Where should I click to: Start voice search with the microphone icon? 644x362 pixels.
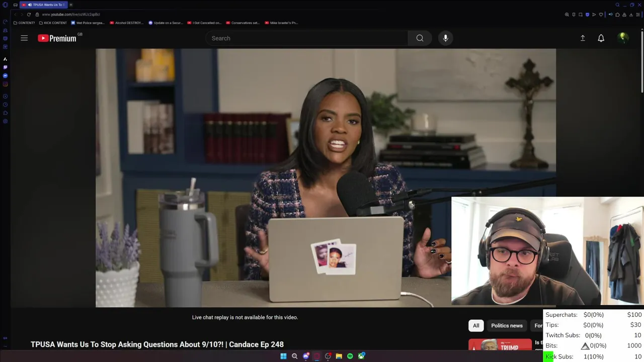tap(445, 38)
